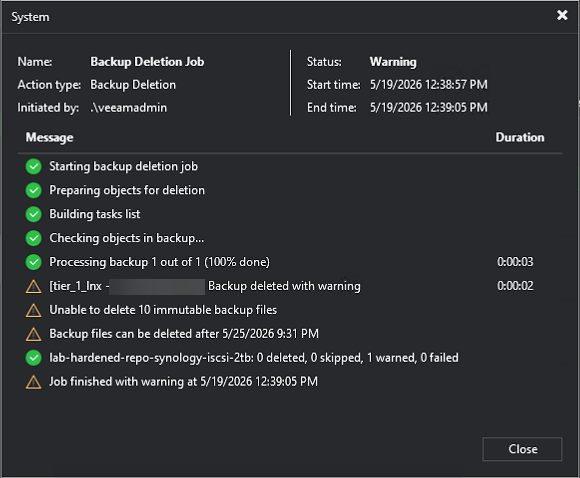Click green check beside lab-hardened-repo-synology-iscsi-2tb row
580x478 pixels.
33,358
